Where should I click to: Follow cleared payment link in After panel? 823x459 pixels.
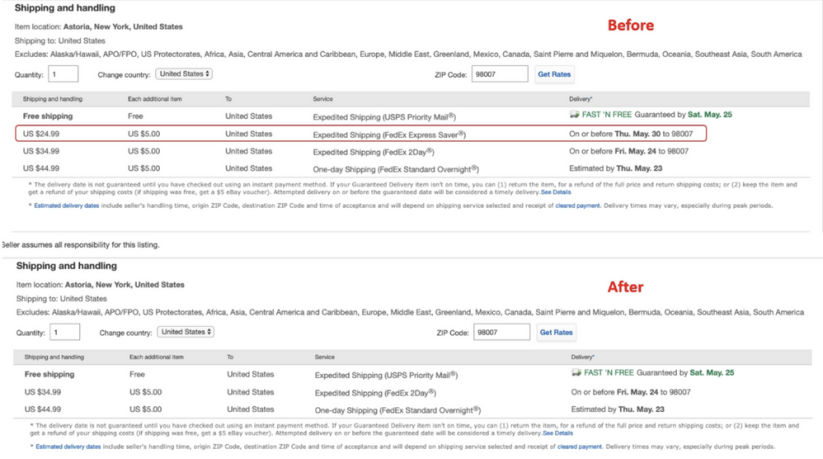pyautogui.click(x=581, y=447)
